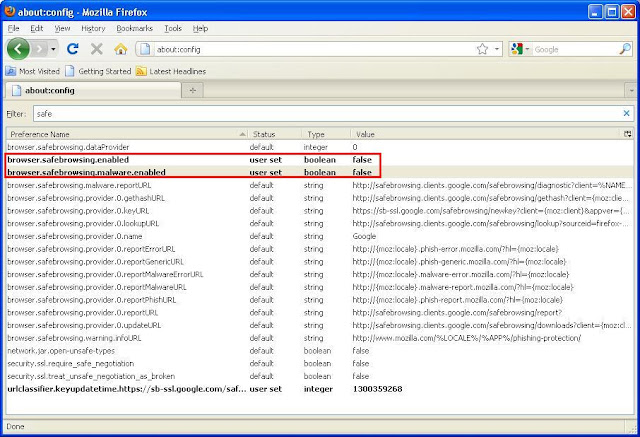This screenshot has width=640, height=437.
Task: Select browser.safebrowsing.provider.0.gethashURL row
Action: pyautogui.click(x=320, y=198)
